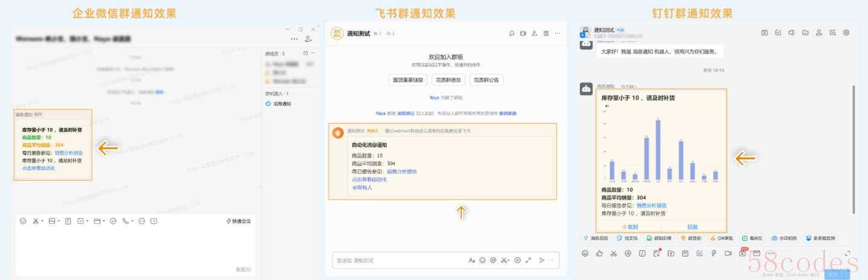This screenshot has height=280, width=868.
Task: Select the screenshot scissors tool in WeCom
Action: click(36, 221)
